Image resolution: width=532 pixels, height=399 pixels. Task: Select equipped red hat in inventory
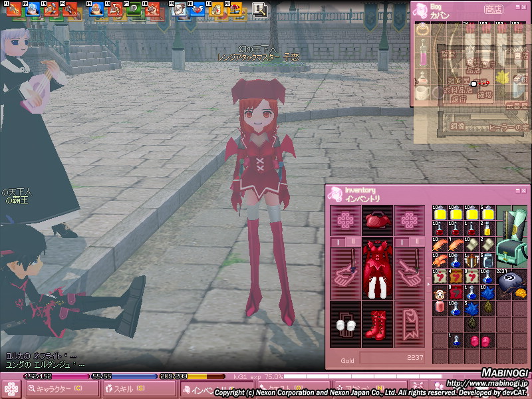point(377,221)
